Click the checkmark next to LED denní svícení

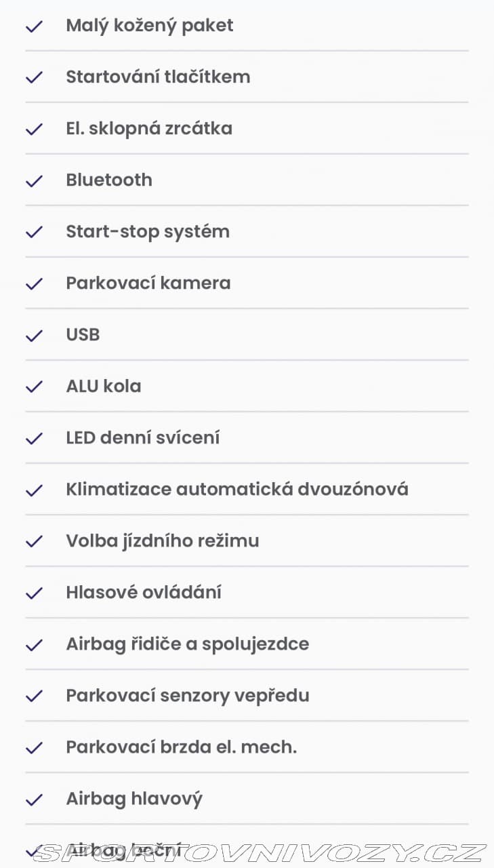34,438
